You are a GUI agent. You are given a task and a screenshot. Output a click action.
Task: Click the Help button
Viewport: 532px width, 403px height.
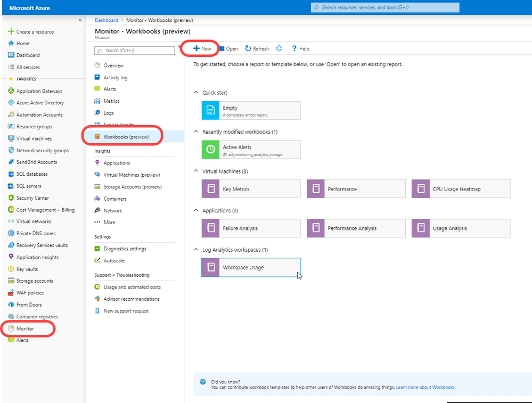coord(300,48)
